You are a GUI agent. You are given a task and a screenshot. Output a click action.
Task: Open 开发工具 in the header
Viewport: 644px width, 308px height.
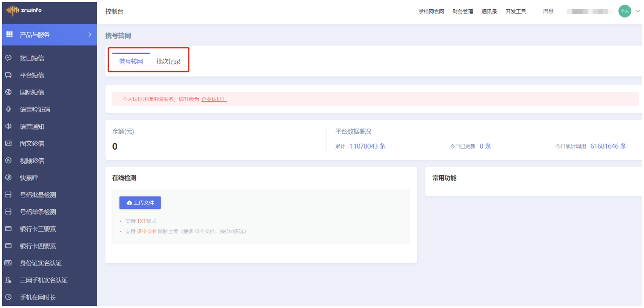pos(516,11)
